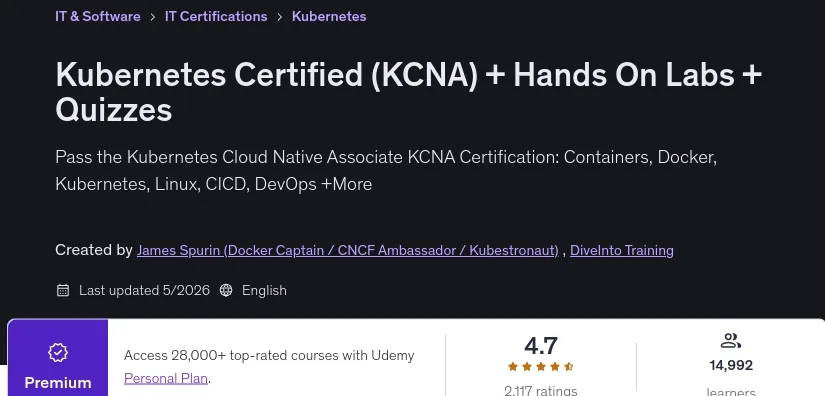Click the learners people icon
Viewport: 825px width, 396px height.
(x=731, y=341)
